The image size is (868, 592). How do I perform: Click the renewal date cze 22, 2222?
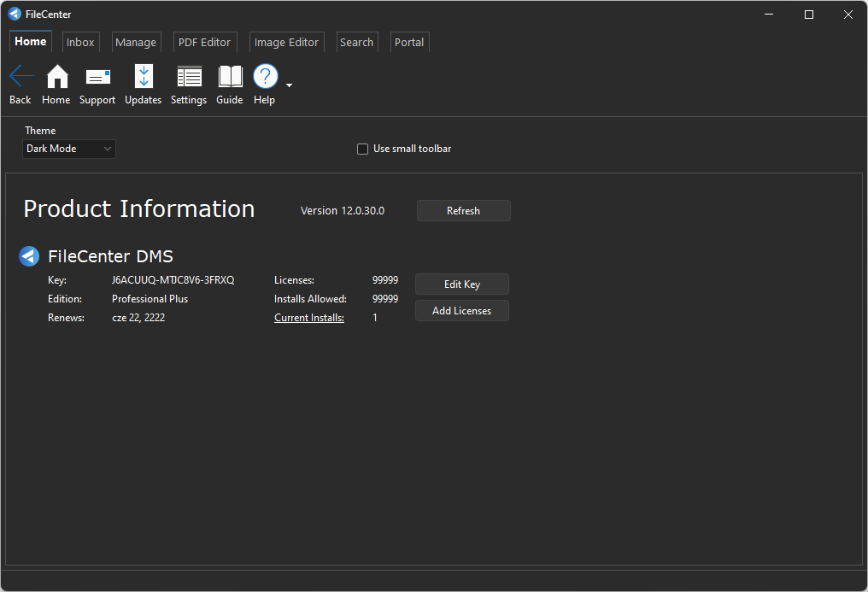tap(138, 318)
